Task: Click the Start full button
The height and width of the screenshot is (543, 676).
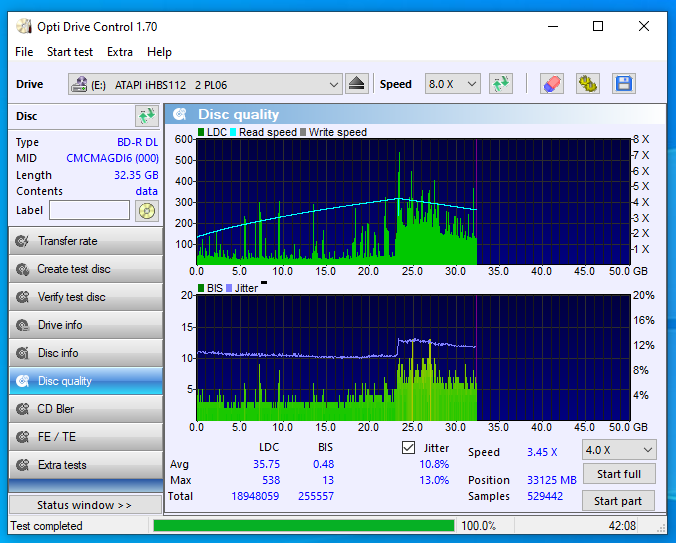Action: [x=619, y=474]
